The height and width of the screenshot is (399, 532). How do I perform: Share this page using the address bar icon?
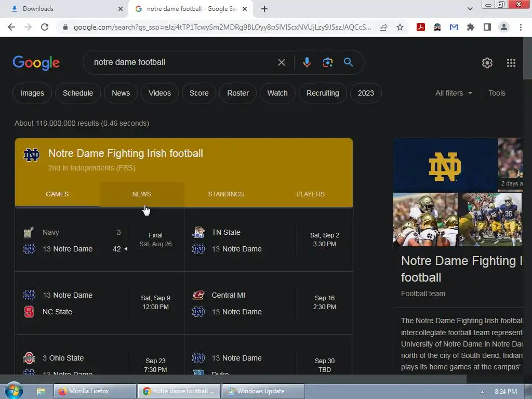pyautogui.click(x=383, y=27)
